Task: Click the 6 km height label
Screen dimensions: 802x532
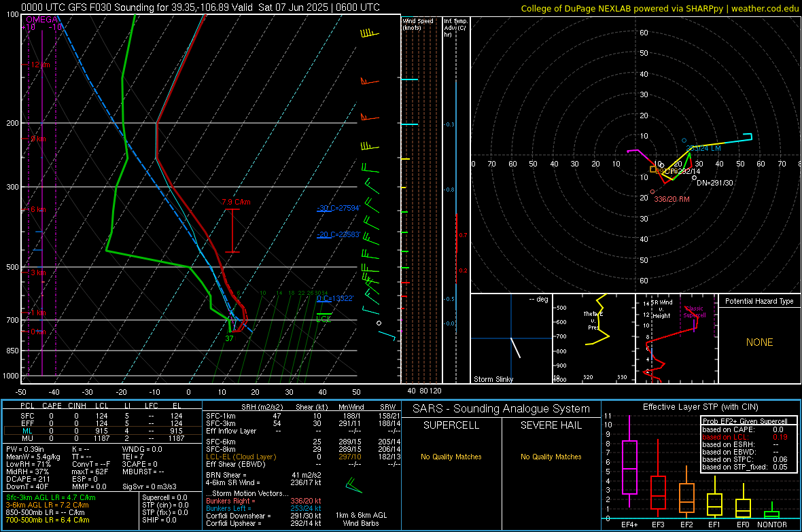Action: (x=38, y=209)
